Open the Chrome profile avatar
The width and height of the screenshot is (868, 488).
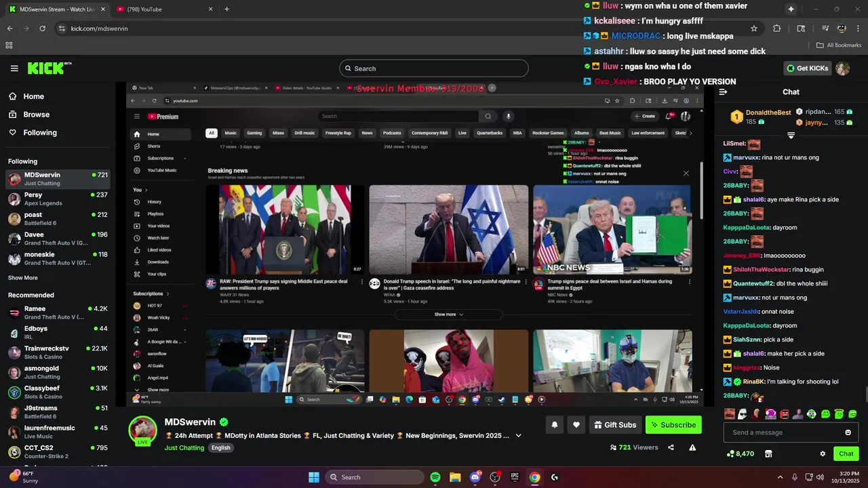pos(842,28)
